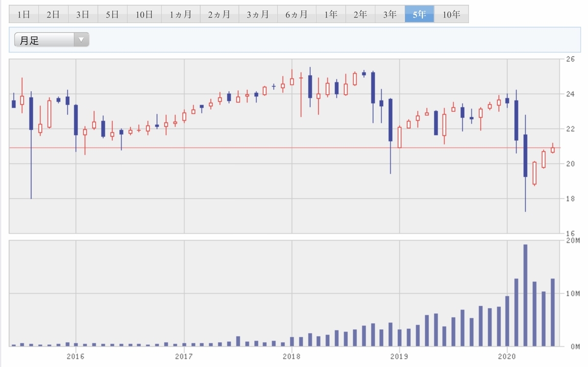Click the 24 price axis label

pos(570,94)
